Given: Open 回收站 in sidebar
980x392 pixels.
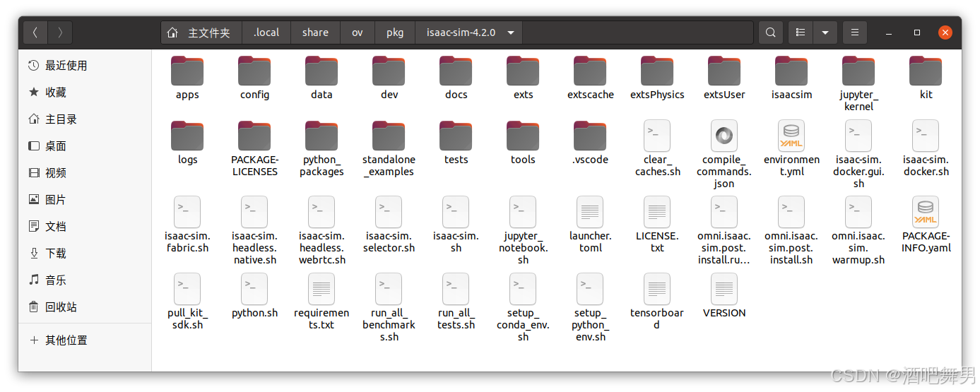Looking at the screenshot, I should [85, 307].
